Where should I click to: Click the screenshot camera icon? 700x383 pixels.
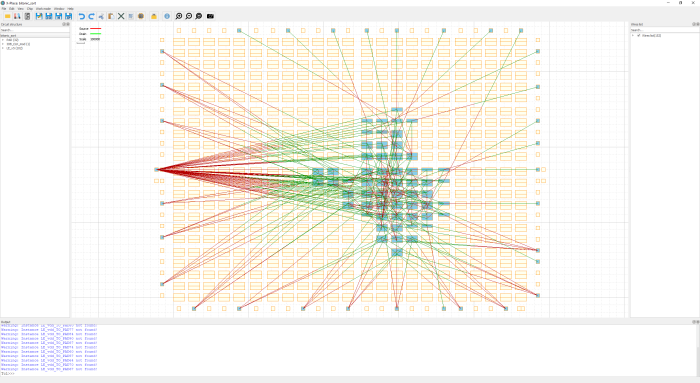click(210, 16)
